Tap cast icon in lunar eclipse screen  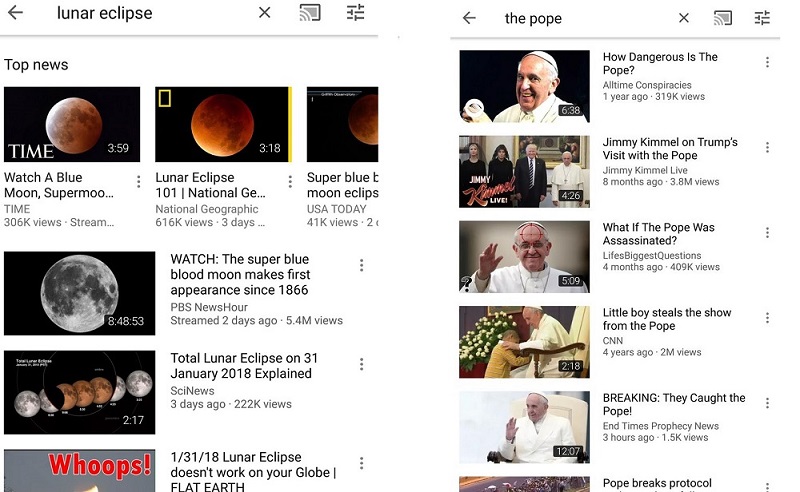(310, 12)
